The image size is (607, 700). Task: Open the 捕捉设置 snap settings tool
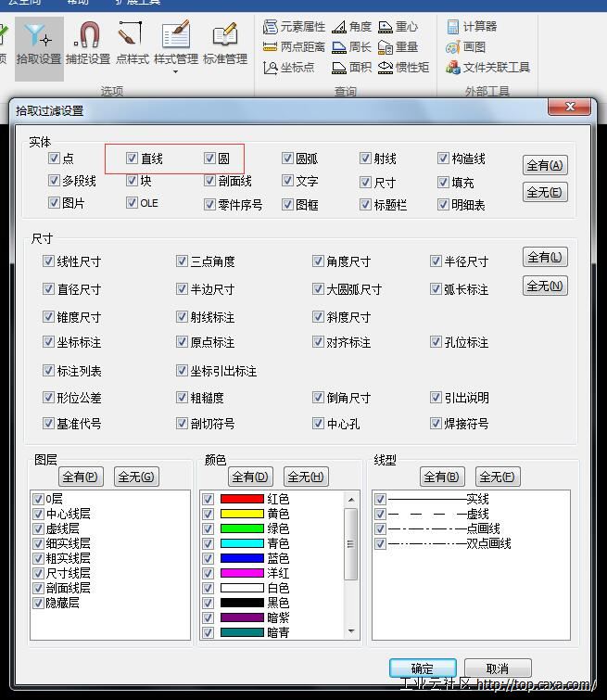[x=88, y=44]
